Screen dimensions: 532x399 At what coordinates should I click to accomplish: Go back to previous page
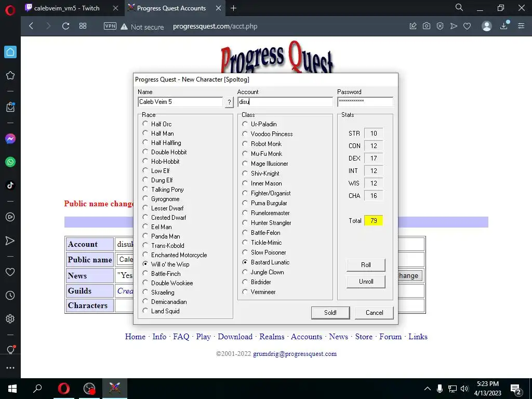(31, 26)
